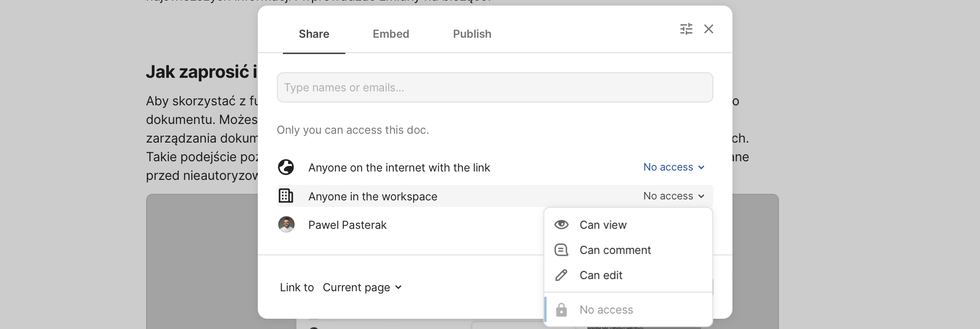This screenshot has width=980, height=329.
Task: Choose Can edit permission
Action: tap(601, 275)
